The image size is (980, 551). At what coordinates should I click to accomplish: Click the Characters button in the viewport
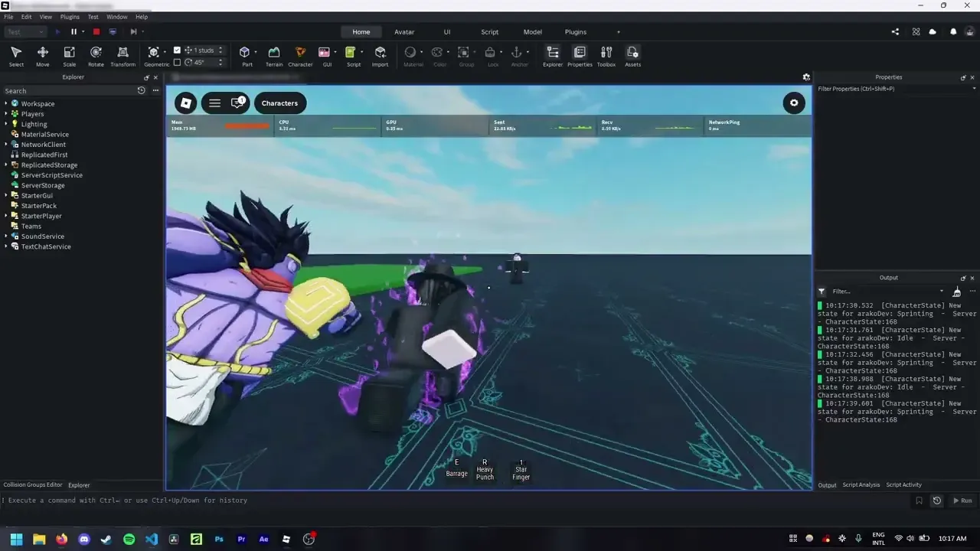pos(279,103)
